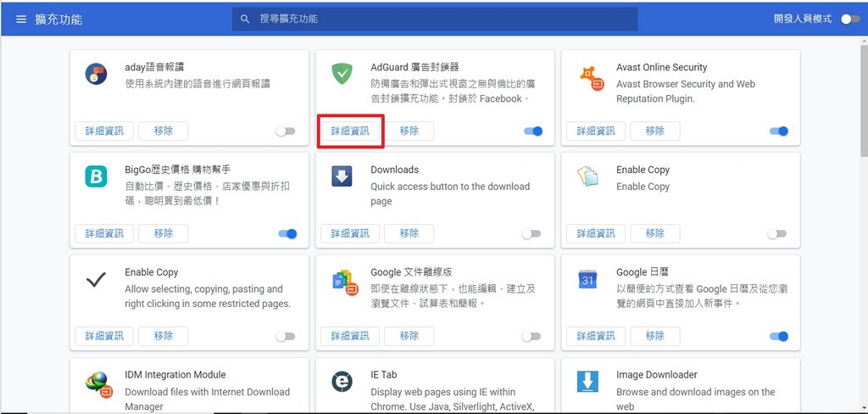Open 詳細資訊 for aday語音報讀
The width and height of the screenshot is (868, 414).
104,131
